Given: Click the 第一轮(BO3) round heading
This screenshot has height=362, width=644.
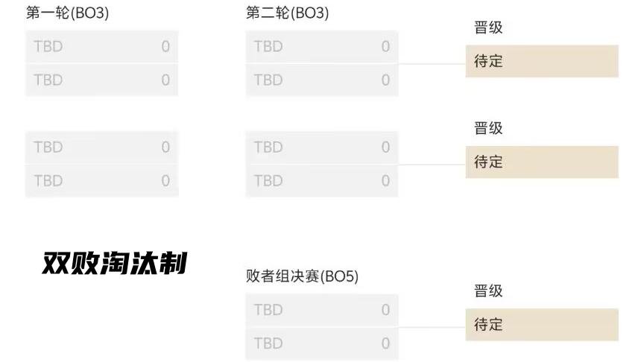Looking at the screenshot, I should [67, 13].
